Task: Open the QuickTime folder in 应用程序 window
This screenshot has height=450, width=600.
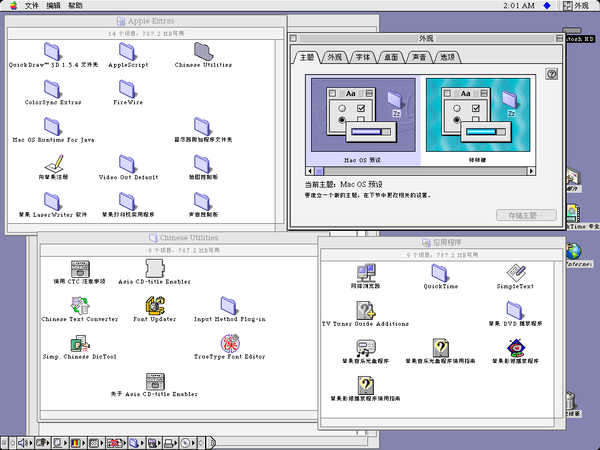Action: click(x=440, y=273)
